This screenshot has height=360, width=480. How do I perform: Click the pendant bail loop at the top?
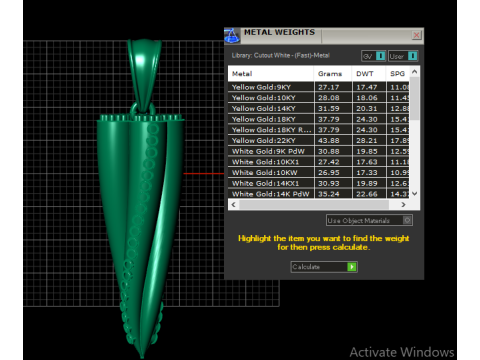coord(144,75)
